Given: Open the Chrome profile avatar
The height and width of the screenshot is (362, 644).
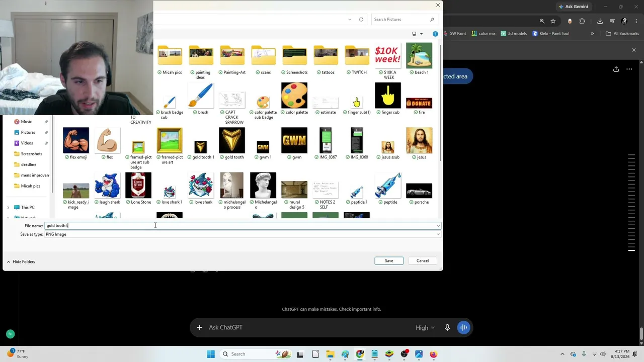Looking at the screenshot, I should [624, 21].
